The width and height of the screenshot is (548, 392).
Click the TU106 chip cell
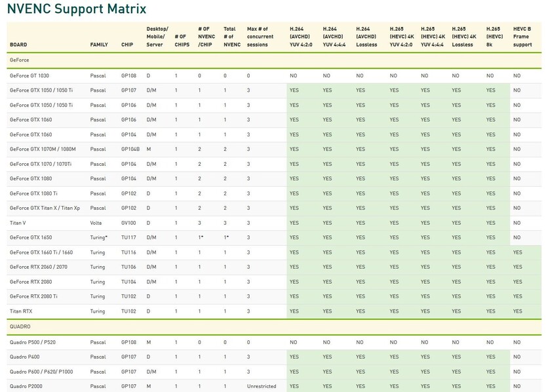128,267
